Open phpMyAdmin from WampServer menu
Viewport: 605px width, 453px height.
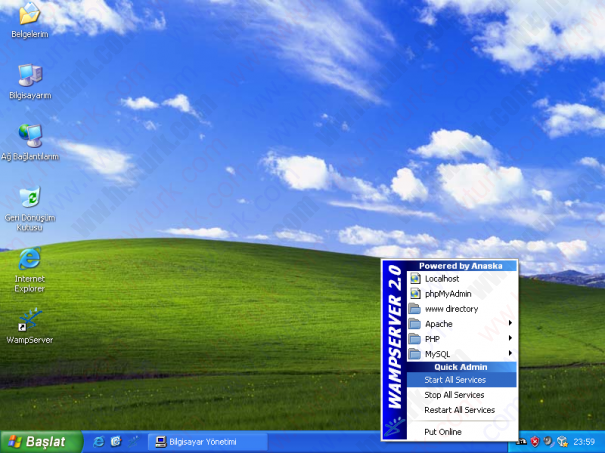pos(462,294)
